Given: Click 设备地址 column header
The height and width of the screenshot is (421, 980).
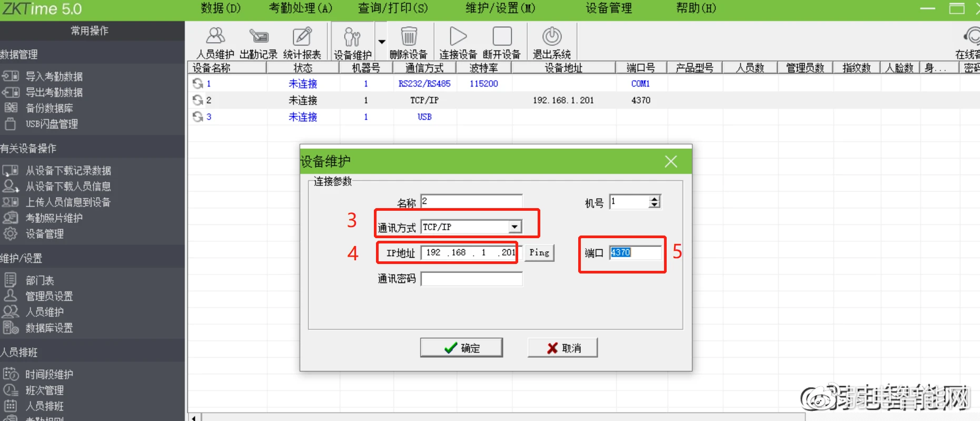Looking at the screenshot, I should pos(563,67).
